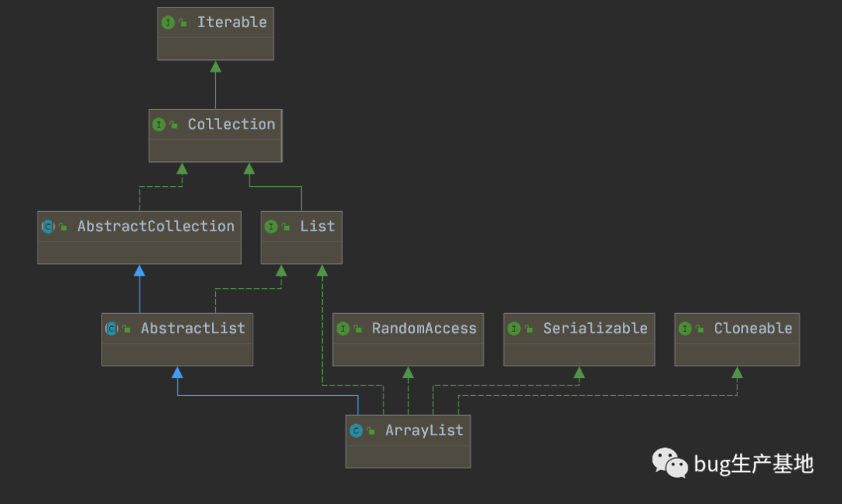Screen dimensions: 842x504
Task: Click the Collection interface icon
Action: click(x=159, y=125)
